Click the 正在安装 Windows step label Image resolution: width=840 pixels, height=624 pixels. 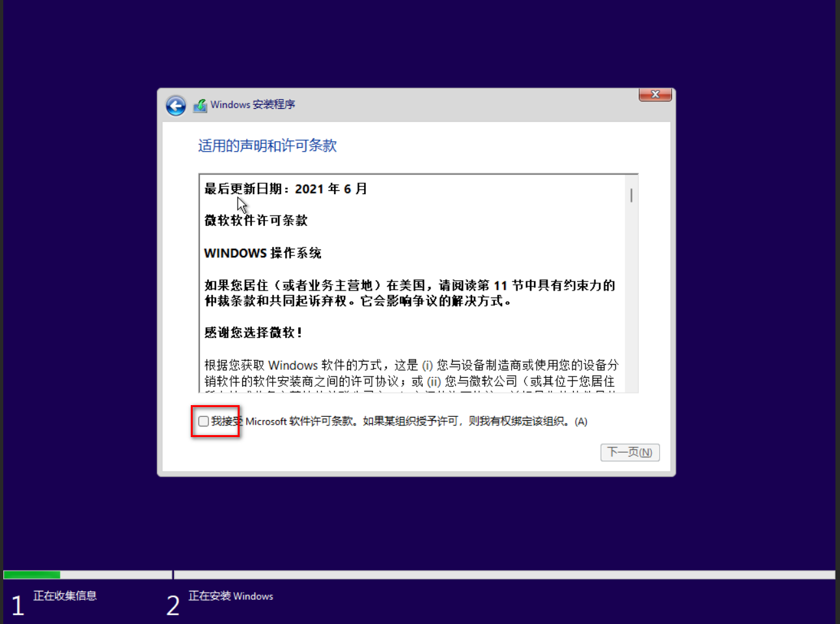[x=231, y=596]
